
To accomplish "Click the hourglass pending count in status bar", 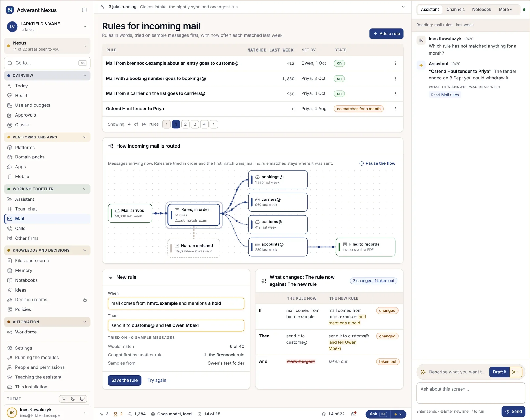I will point(118,414).
